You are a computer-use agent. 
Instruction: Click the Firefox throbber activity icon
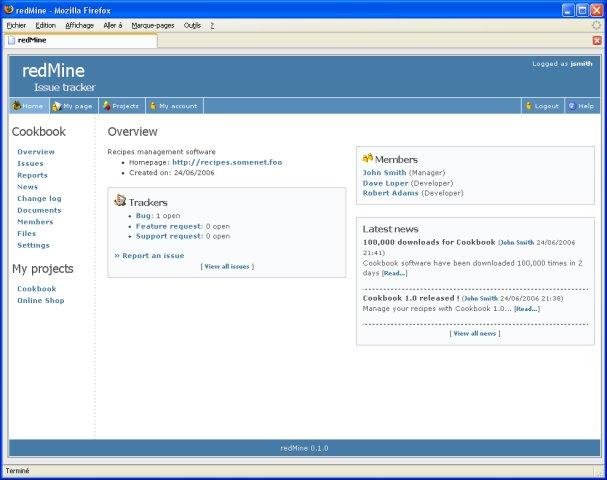click(x=597, y=25)
